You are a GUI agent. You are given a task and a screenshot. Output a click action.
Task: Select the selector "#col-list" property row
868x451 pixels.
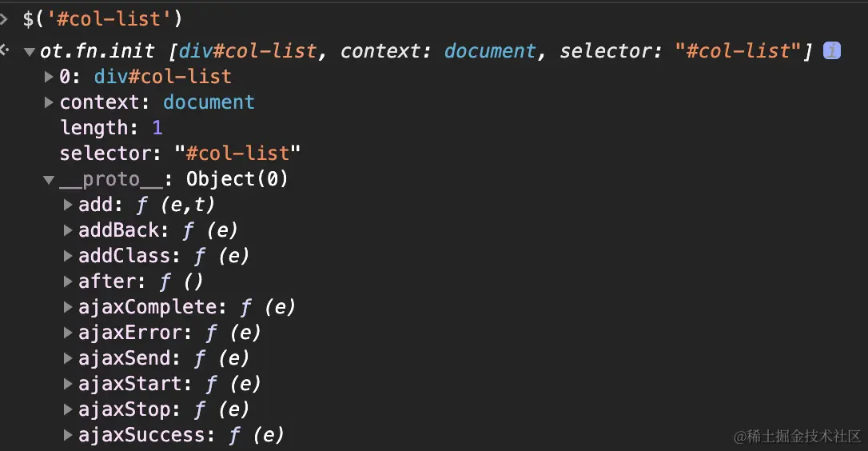[x=180, y=154]
